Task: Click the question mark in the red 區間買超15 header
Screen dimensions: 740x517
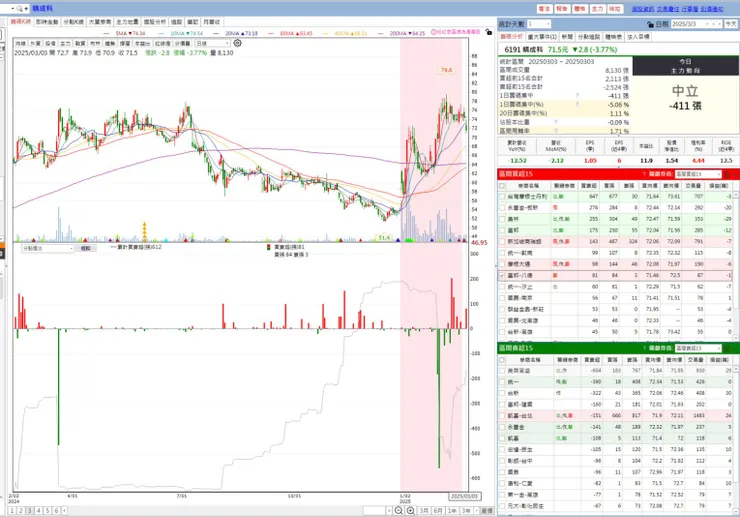Action: point(644,174)
